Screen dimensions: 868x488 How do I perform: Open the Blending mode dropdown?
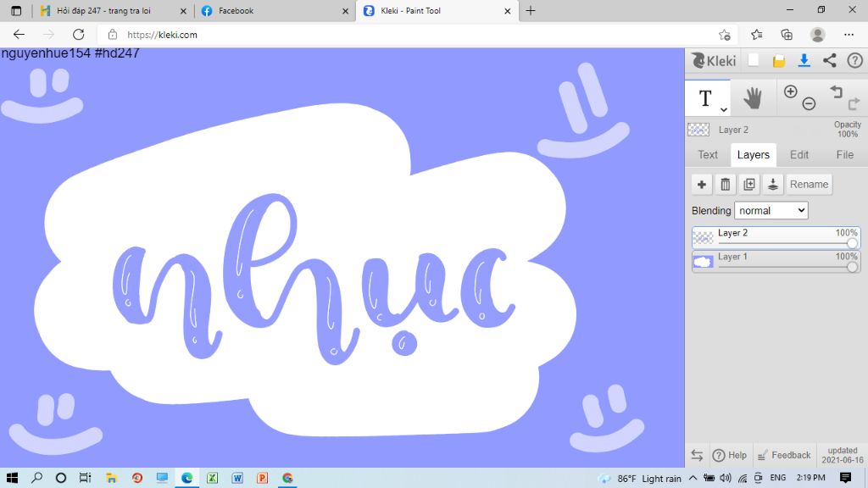[x=771, y=210]
